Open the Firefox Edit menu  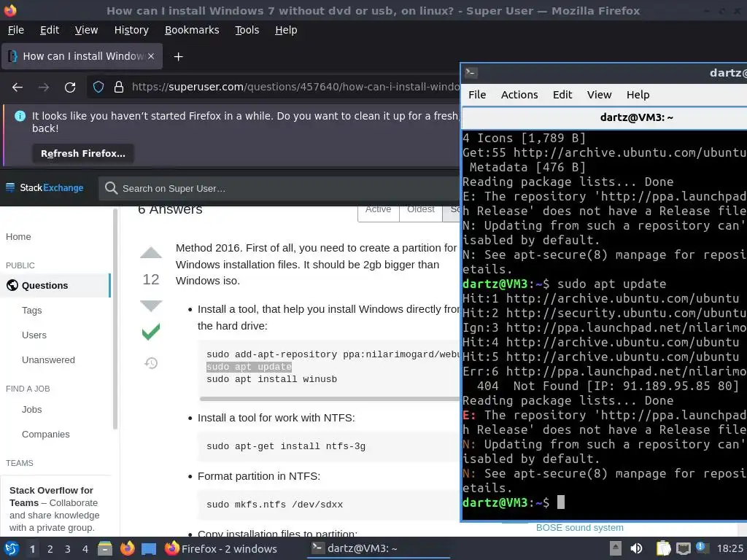(50, 30)
